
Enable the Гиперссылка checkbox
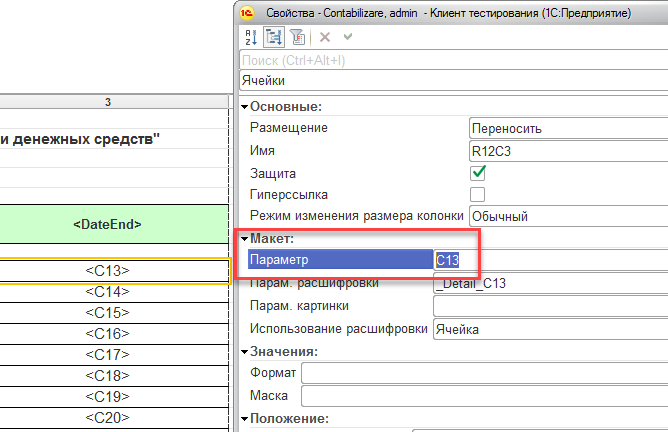click(478, 194)
